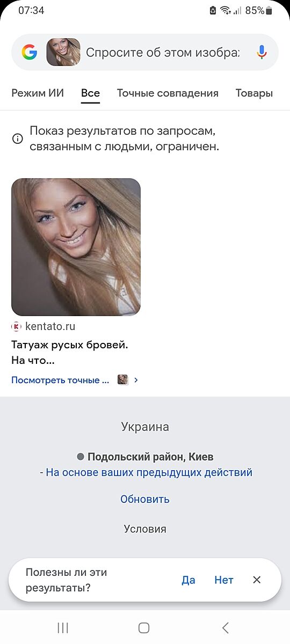Open the Точные совпадения tab

168,93
